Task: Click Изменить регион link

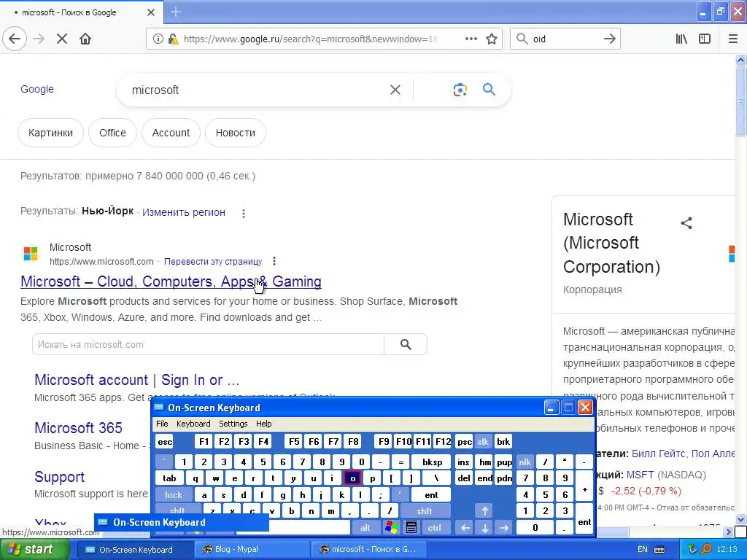Action: [x=183, y=212]
